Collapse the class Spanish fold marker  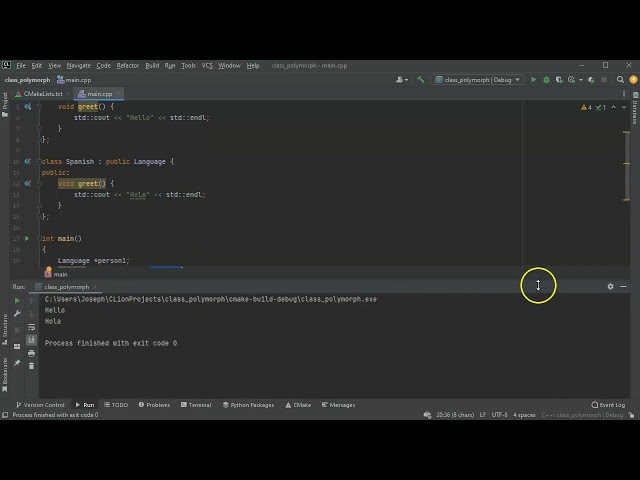(x=40, y=162)
